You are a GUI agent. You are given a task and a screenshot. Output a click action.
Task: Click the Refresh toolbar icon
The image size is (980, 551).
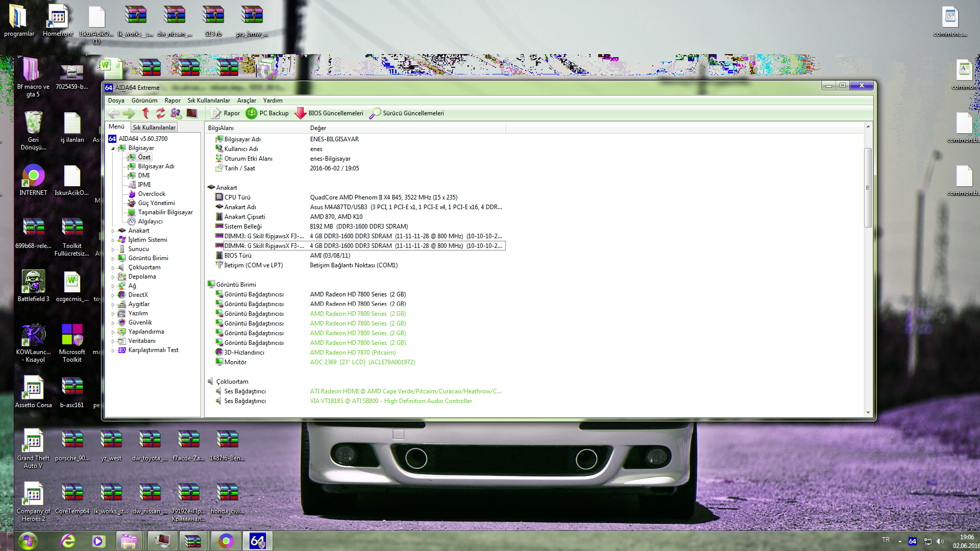(161, 113)
